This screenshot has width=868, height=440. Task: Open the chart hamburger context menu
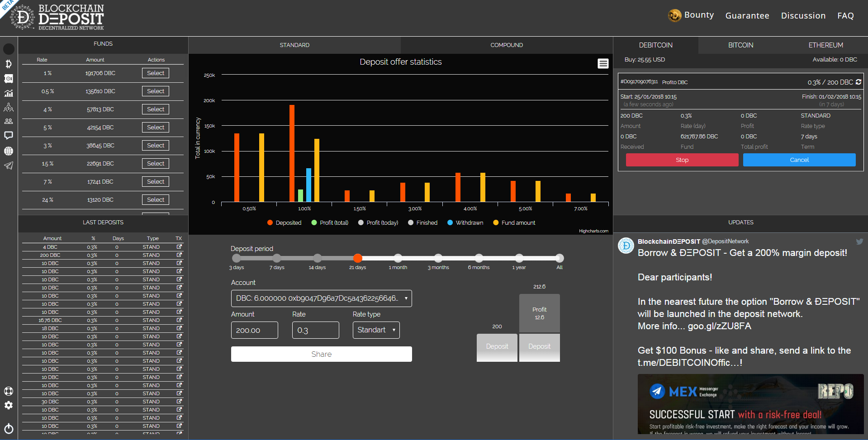click(x=603, y=64)
